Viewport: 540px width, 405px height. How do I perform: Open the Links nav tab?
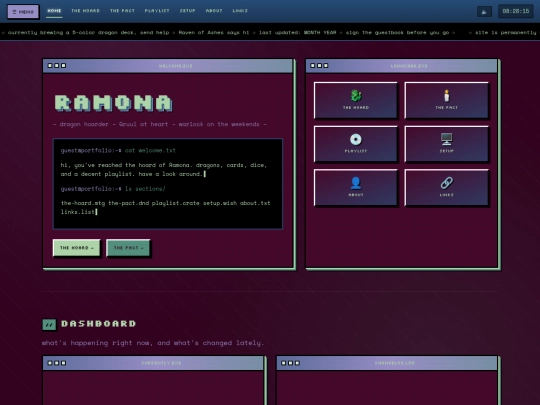click(240, 11)
